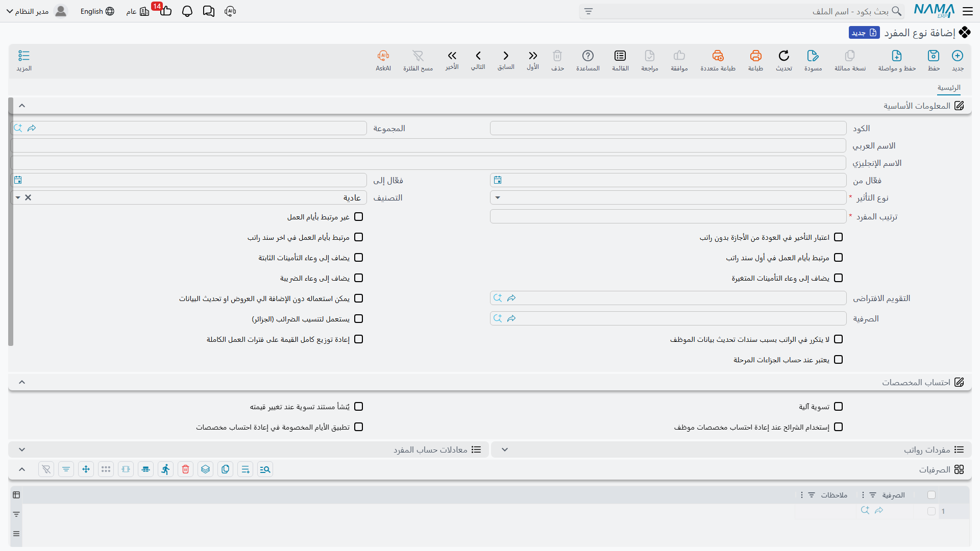Click مسح الفلترة (Clear filter) icon
Viewport: 980px width, 551px height.
[x=418, y=56]
